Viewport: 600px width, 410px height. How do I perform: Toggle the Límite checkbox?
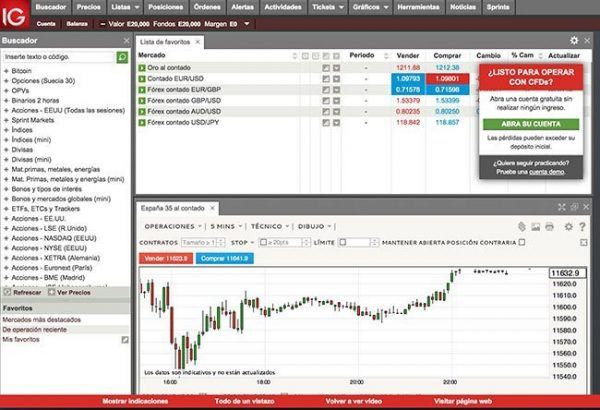point(342,242)
